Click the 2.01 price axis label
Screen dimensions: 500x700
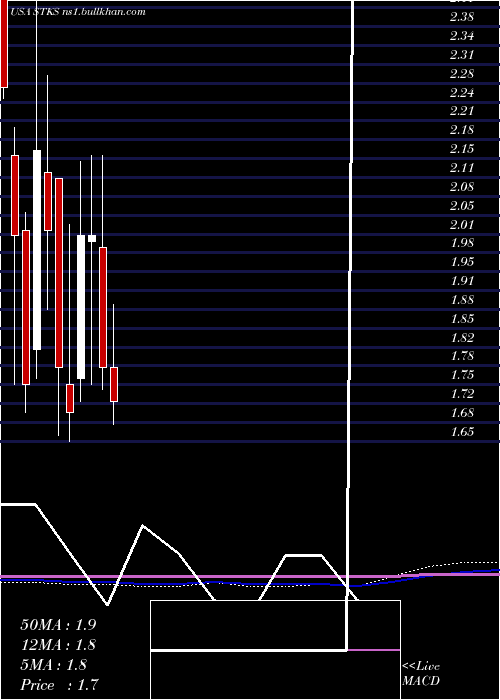pos(462,225)
